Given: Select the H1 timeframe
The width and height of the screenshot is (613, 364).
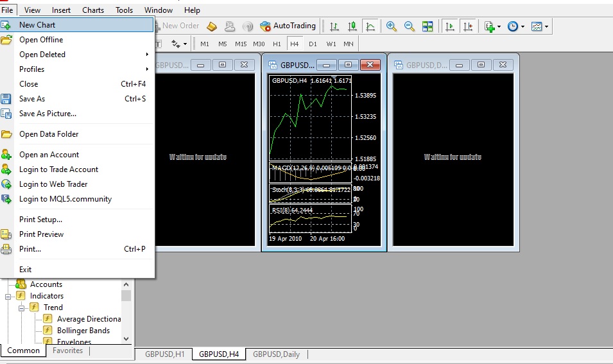Looking at the screenshot, I should tap(277, 44).
